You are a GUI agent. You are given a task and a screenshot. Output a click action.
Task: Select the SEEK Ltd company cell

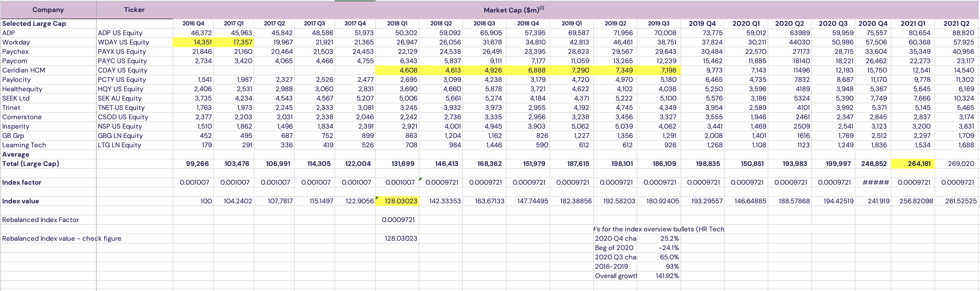[48, 98]
